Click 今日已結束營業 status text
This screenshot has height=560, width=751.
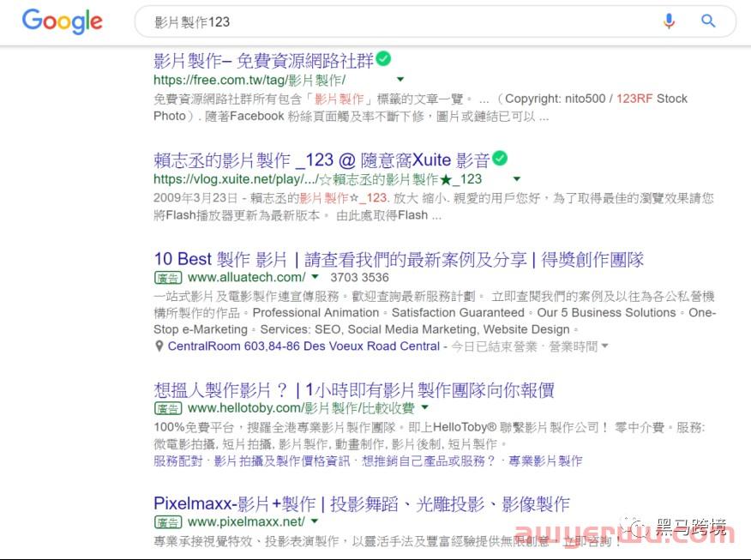pyautogui.click(x=495, y=346)
